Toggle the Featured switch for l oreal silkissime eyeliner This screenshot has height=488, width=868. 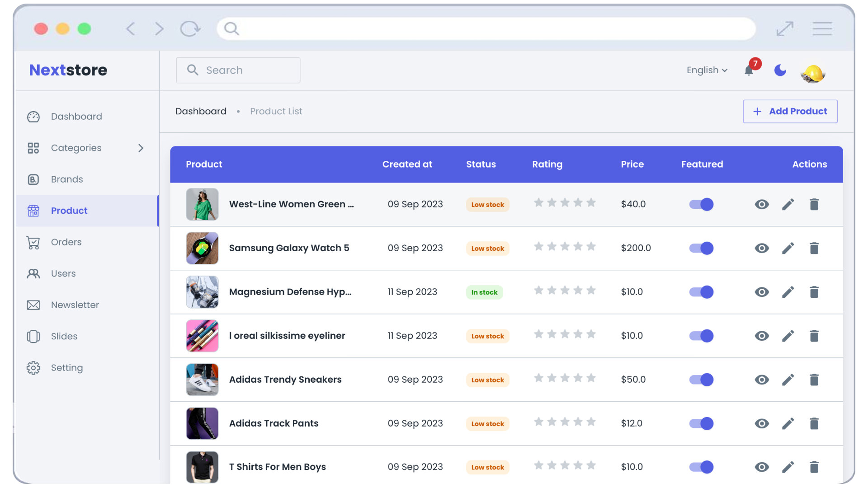pyautogui.click(x=702, y=335)
